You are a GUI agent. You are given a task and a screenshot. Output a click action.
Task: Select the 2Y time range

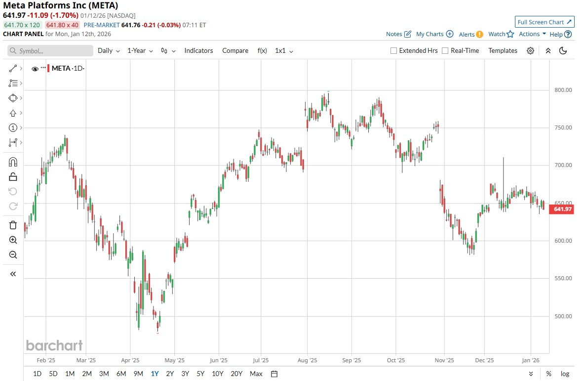click(170, 374)
